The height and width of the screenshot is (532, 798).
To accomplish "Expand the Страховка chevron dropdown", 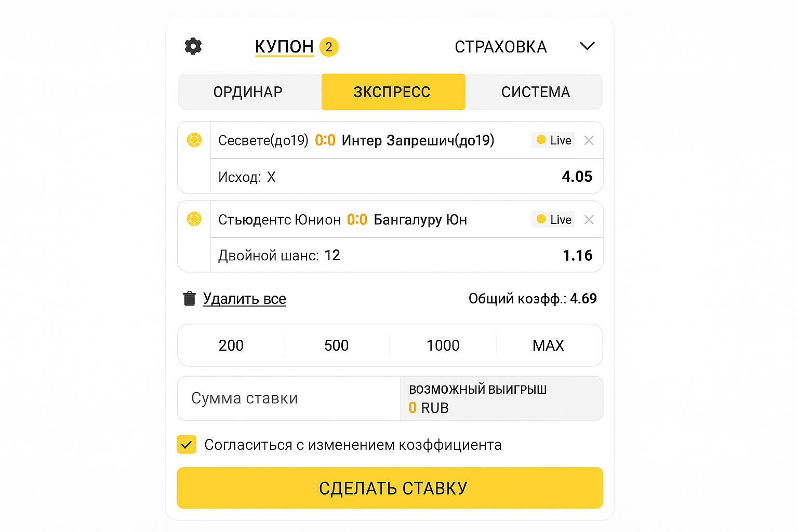I will pyautogui.click(x=587, y=46).
